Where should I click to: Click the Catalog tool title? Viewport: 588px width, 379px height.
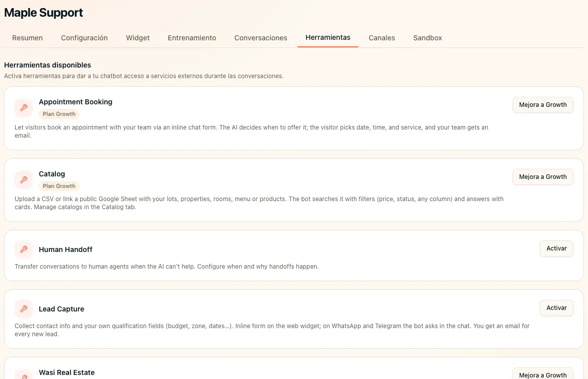point(52,174)
